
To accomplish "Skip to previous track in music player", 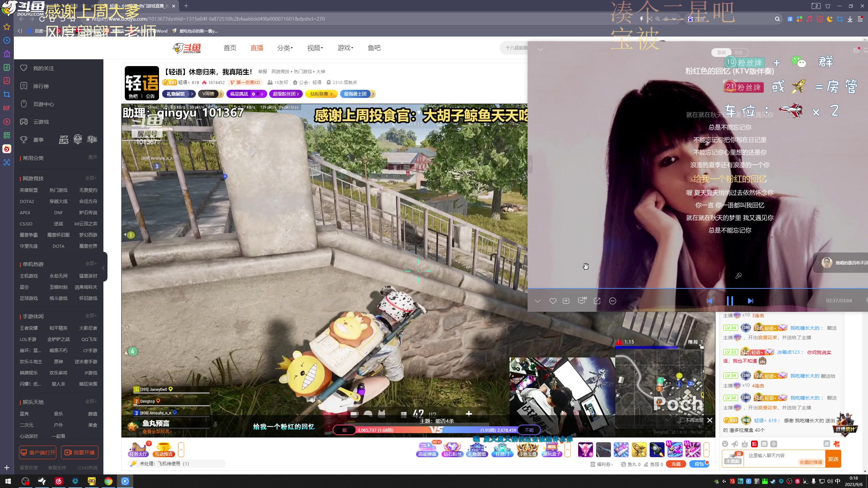I will [709, 301].
